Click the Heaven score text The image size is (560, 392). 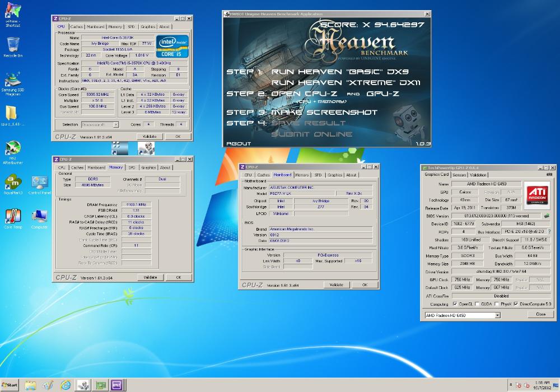click(372, 25)
